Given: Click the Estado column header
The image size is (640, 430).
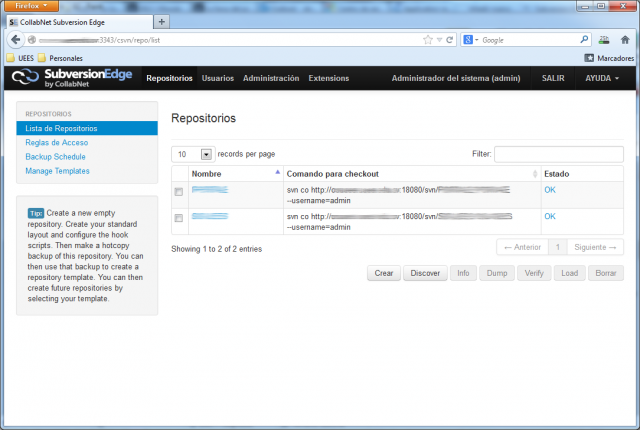Looking at the screenshot, I should click(582, 174).
